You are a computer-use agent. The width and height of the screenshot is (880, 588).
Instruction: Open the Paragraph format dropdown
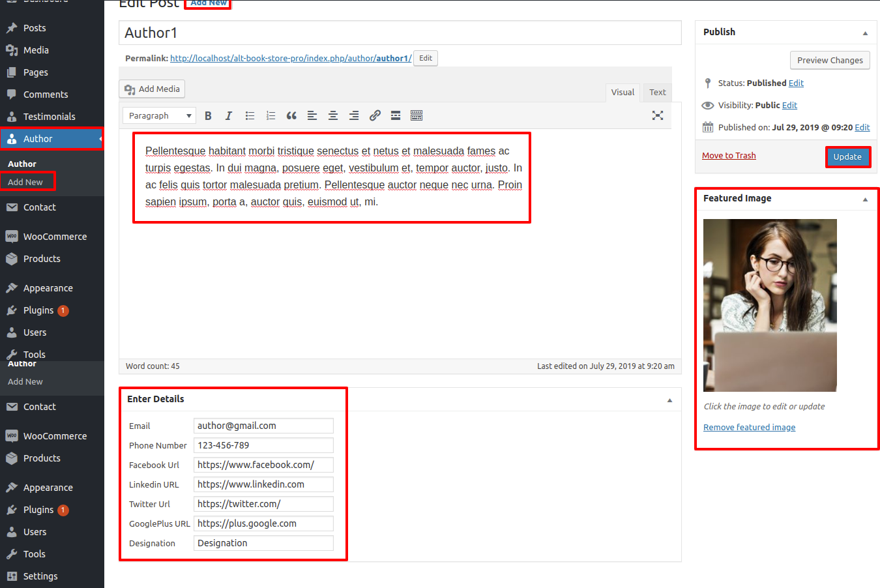coord(159,115)
